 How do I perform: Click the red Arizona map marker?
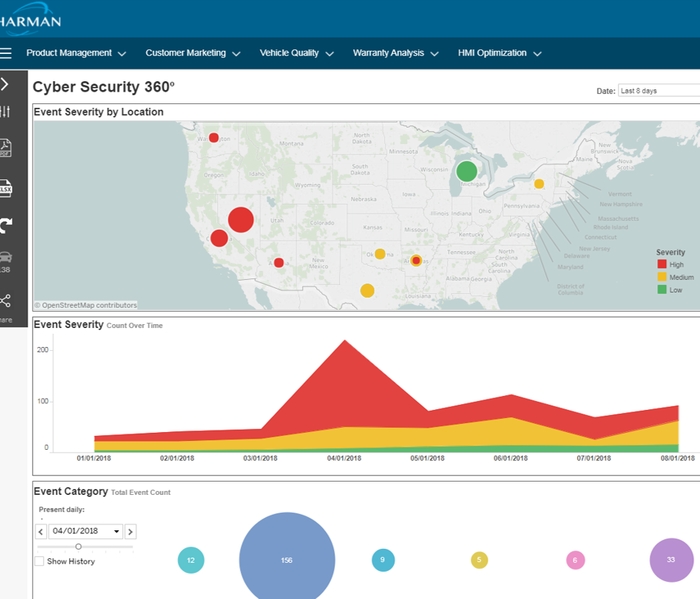point(279,262)
